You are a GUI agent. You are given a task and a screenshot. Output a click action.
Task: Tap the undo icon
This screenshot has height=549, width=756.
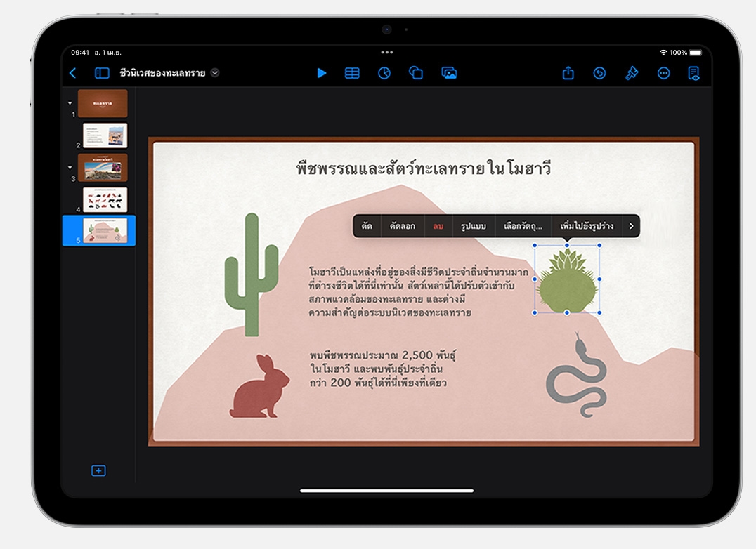pos(599,73)
